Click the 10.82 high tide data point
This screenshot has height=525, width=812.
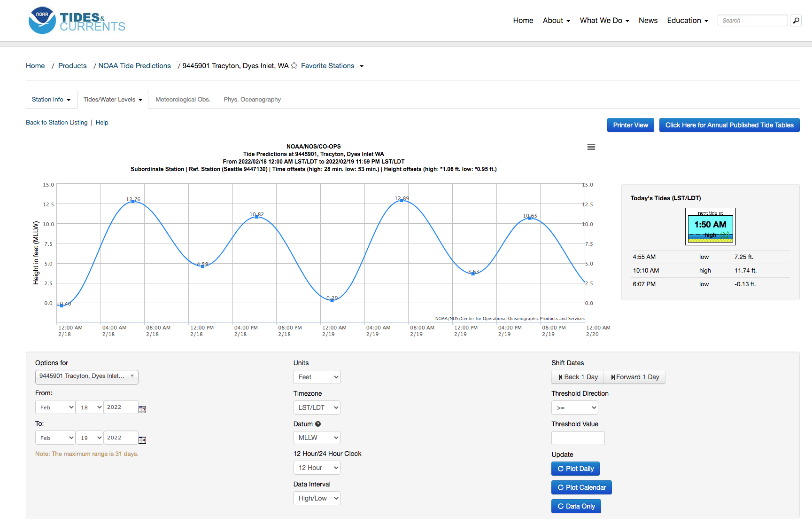(256, 217)
